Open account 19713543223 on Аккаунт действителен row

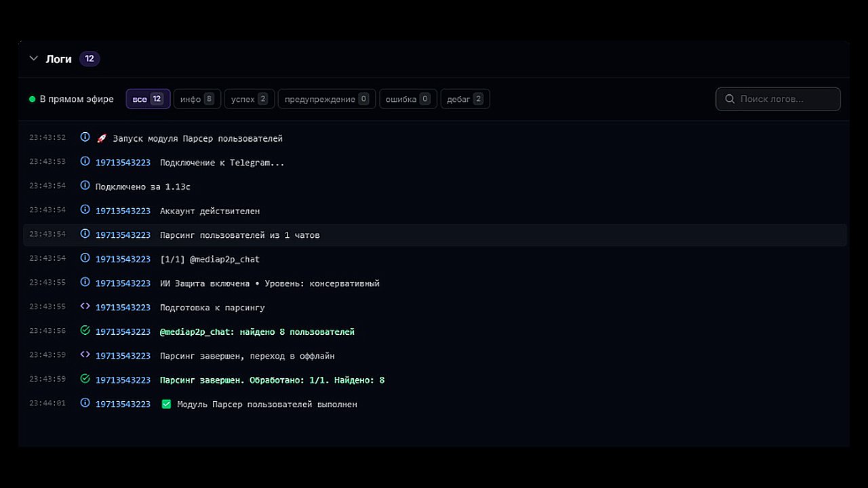(x=123, y=211)
